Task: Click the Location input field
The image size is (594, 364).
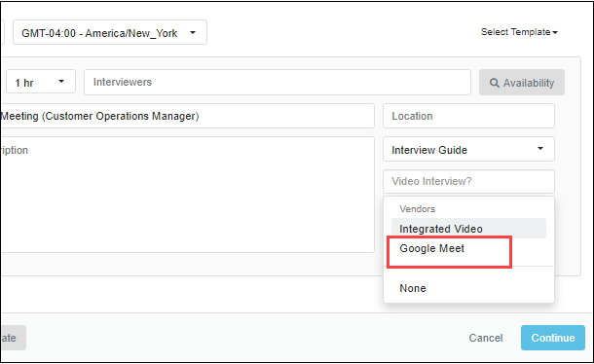Action: [468, 116]
